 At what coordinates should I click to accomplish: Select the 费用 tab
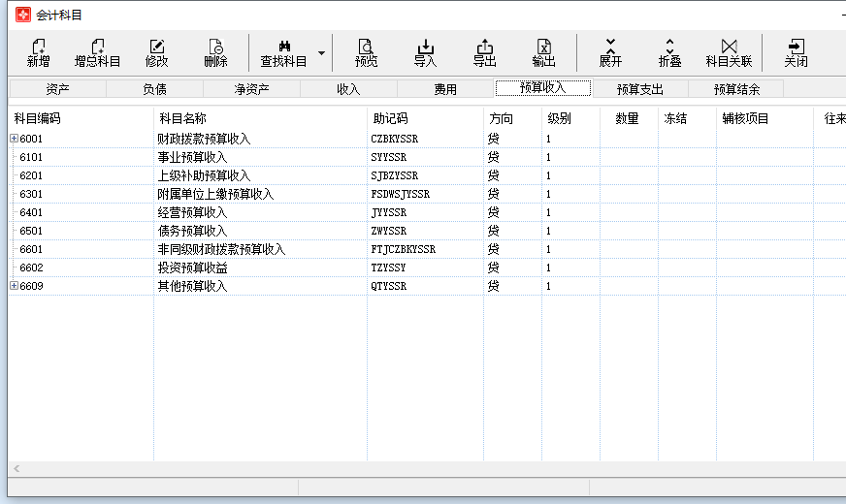tap(445, 89)
